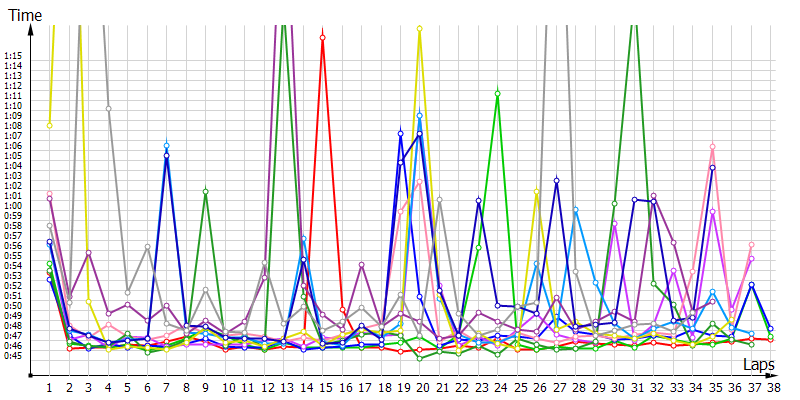Pick the yellow peak marker at lap 20
The width and height of the screenshot is (800, 400).
pyautogui.click(x=420, y=29)
